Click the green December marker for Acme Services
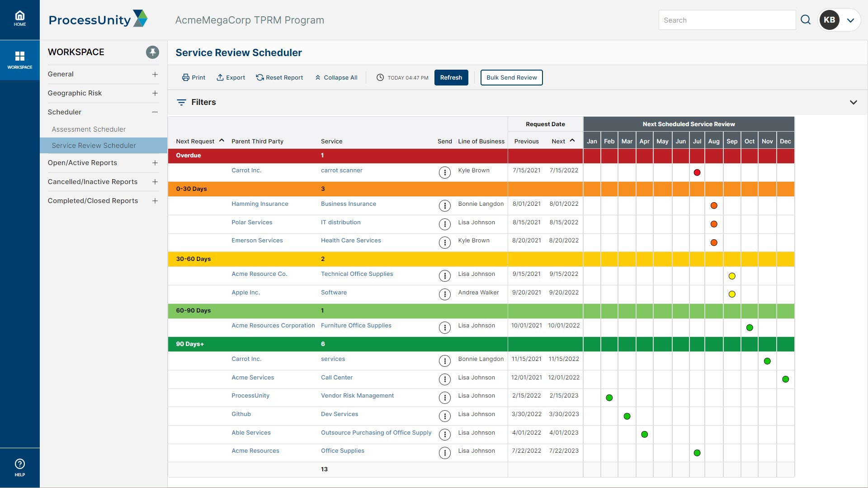This screenshot has height=488, width=868. (785, 379)
